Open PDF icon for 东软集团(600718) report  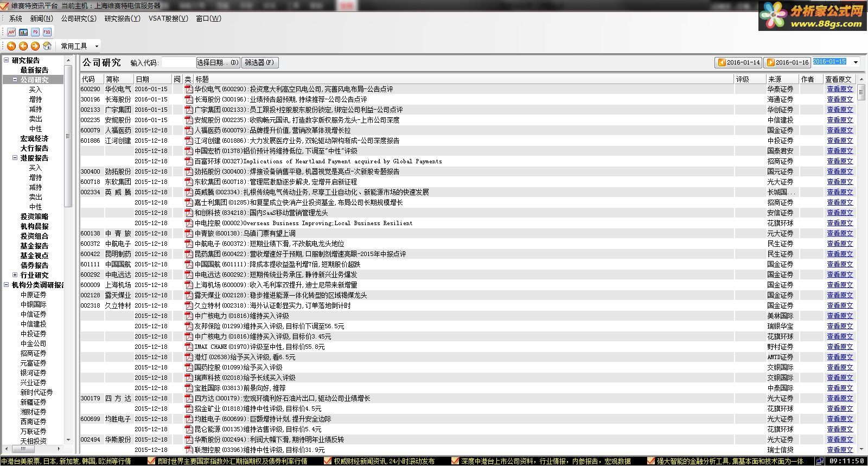pos(189,182)
